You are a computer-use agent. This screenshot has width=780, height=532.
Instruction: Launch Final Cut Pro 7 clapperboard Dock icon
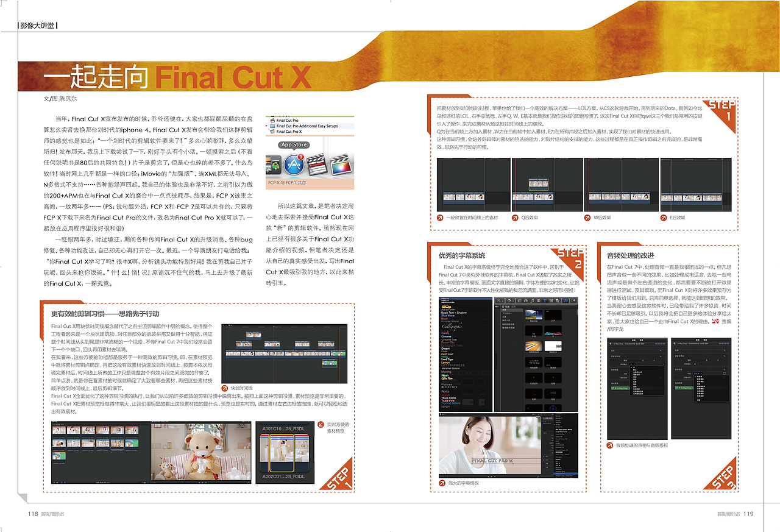point(317,165)
